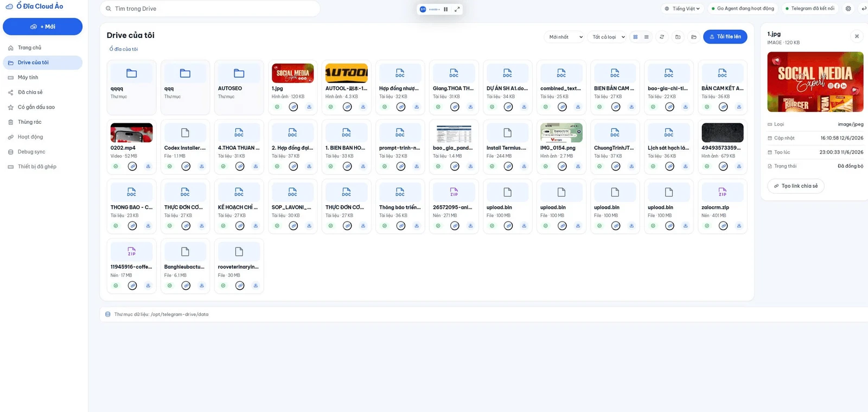Click the logout arrow icon
868x412 pixels.
[x=864, y=9]
